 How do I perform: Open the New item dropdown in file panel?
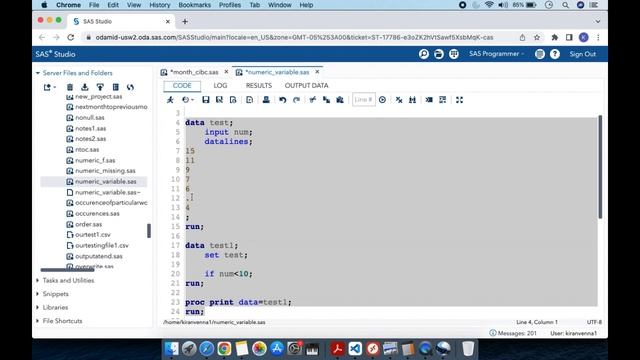pos(49,87)
